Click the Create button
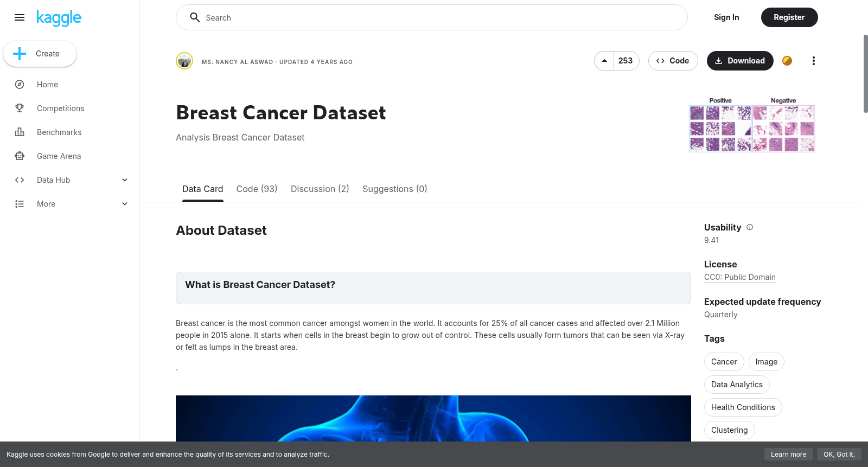The width and height of the screenshot is (868, 467). tap(40, 54)
